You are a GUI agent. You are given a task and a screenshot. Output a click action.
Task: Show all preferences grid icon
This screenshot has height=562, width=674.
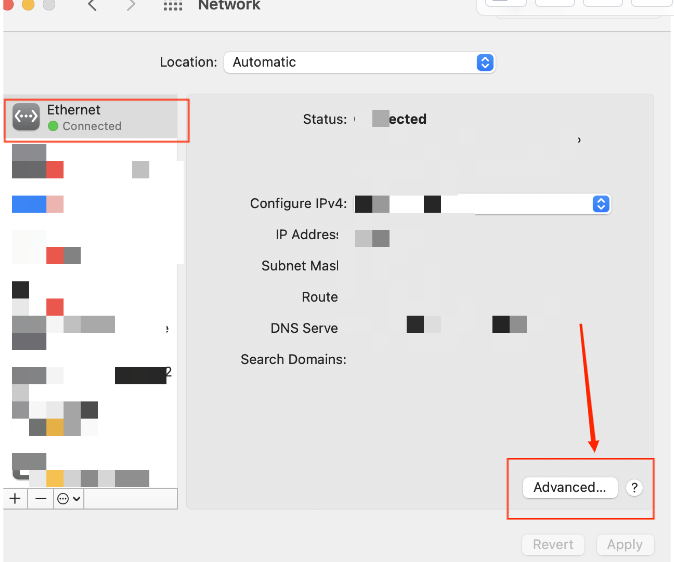(x=173, y=6)
